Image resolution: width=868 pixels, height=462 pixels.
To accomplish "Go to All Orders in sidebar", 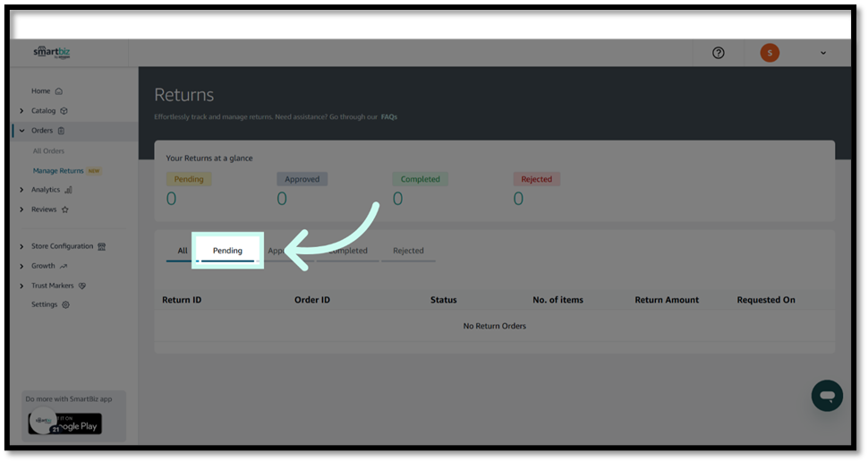I will [48, 151].
